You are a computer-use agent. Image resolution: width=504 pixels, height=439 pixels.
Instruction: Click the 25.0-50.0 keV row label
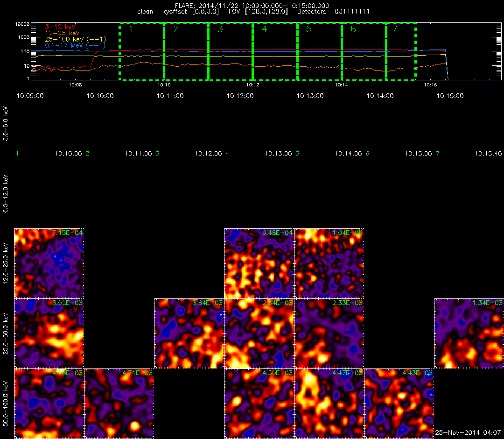pyautogui.click(x=6, y=333)
